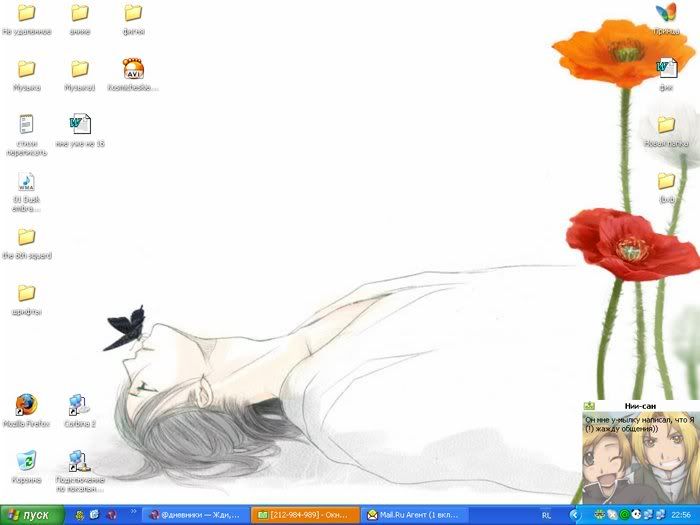Viewport: 700px width, 525px height.
Task: Click the flower icon in Quick Launch
Action: (80, 515)
